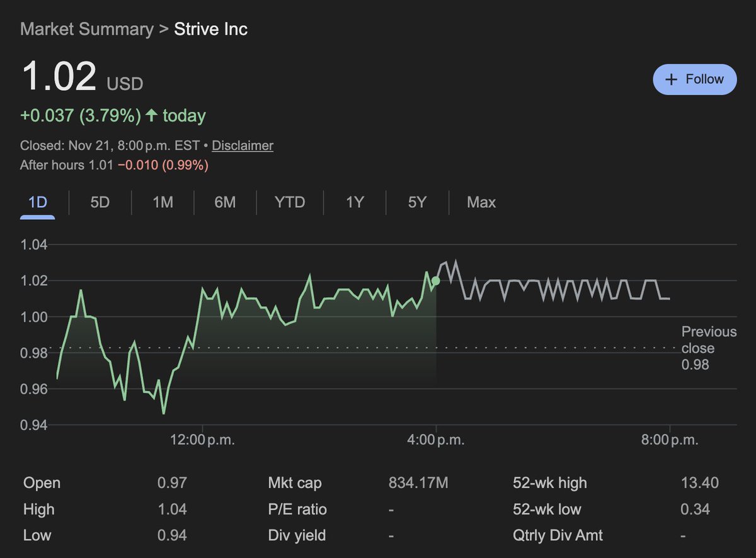Image resolution: width=756 pixels, height=558 pixels.
Task: Click the Strive Inc title text
Action: tap(211, 30)
